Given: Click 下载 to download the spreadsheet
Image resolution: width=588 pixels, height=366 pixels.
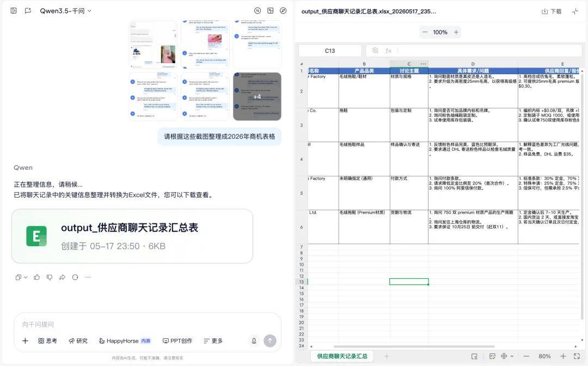Looking at the screenshot, I should [x=552, y=11].
